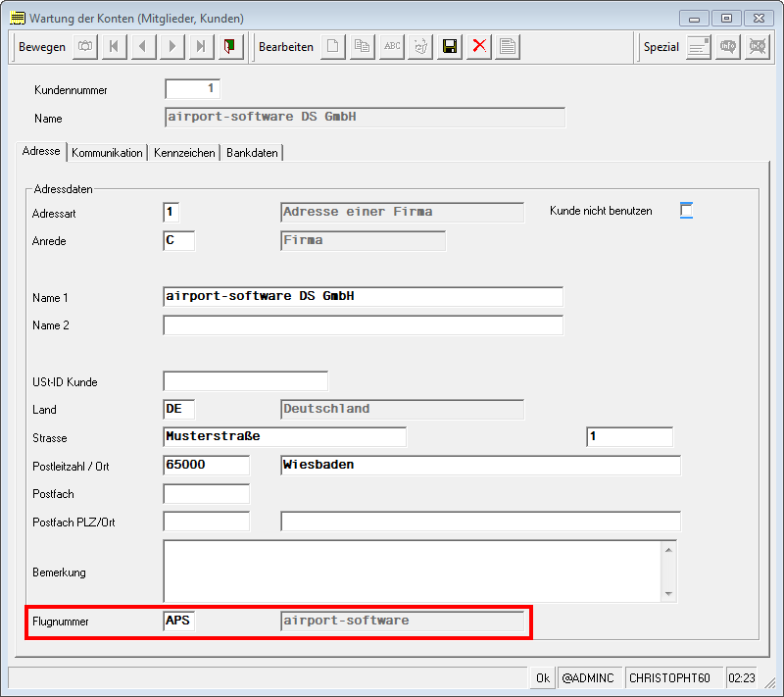This screenshot has width=784, height=697.
Task: Click the crossed-out info icon
Action: click(757, 47)
